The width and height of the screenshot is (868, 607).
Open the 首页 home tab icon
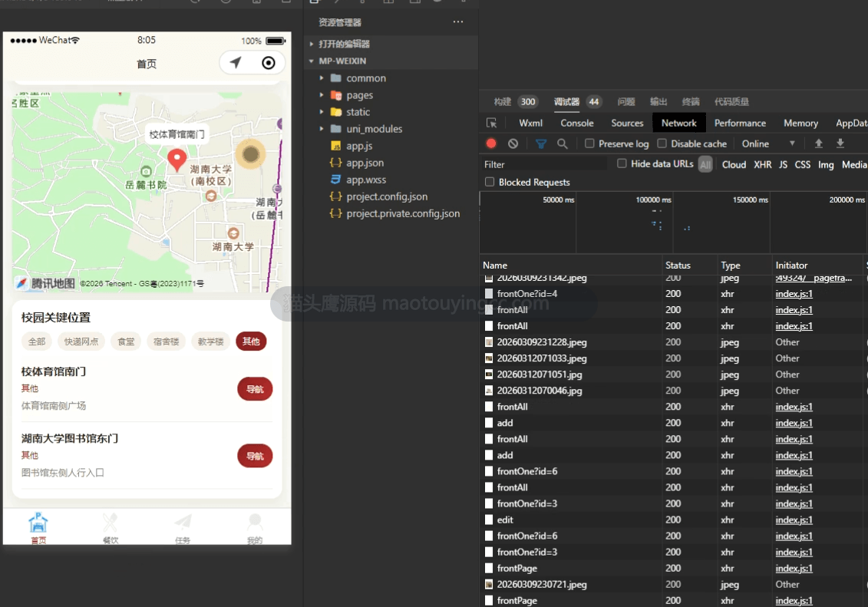point(38,523)
